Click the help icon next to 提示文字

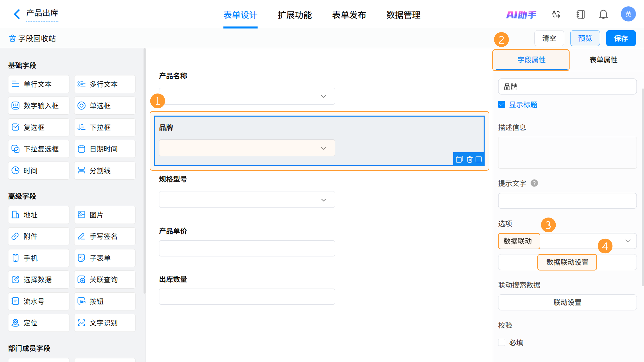point(534,183)
